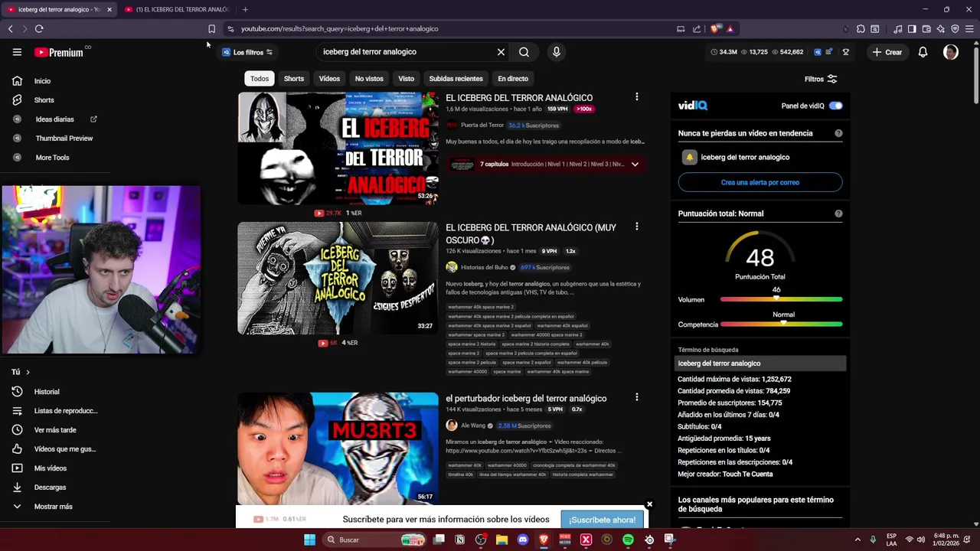Toggle the browser sidebar panel icon
Image resolution: width=980 pixels, height=551 pixels.
[912, 29]
